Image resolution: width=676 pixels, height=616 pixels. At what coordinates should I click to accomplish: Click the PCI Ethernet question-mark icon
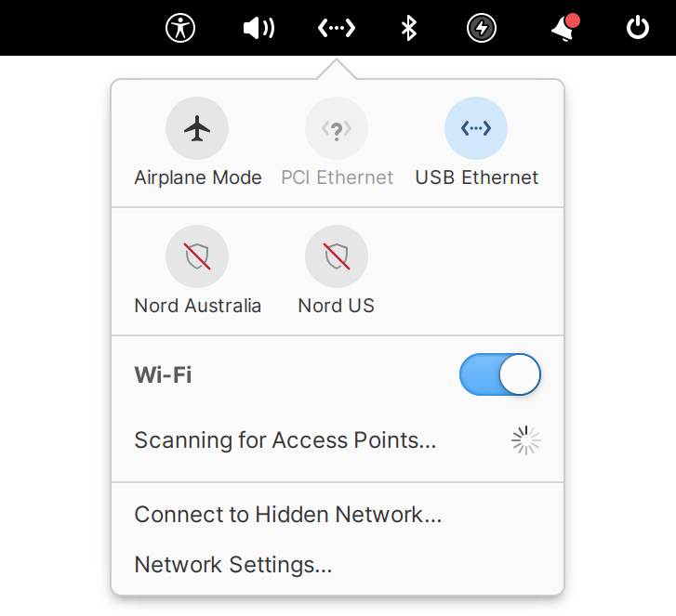click(337, 128)
